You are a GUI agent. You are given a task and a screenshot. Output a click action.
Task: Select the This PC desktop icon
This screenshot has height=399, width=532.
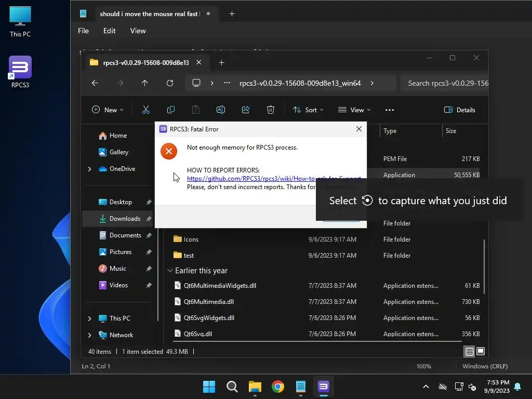(20, 21)
